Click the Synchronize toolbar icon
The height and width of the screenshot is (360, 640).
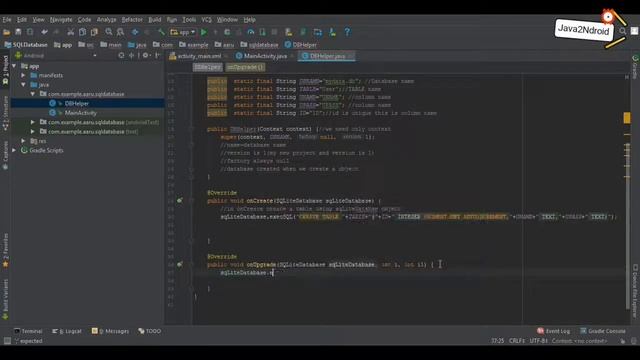tap(30, 32)
